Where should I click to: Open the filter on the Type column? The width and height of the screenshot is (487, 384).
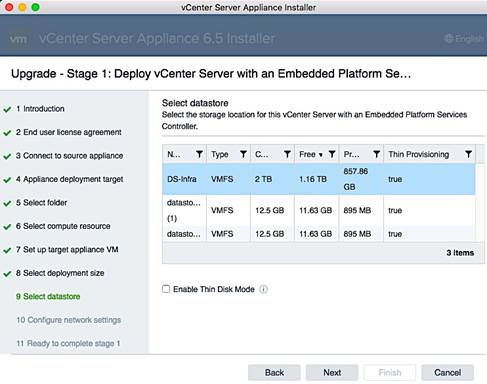[243, 154]
